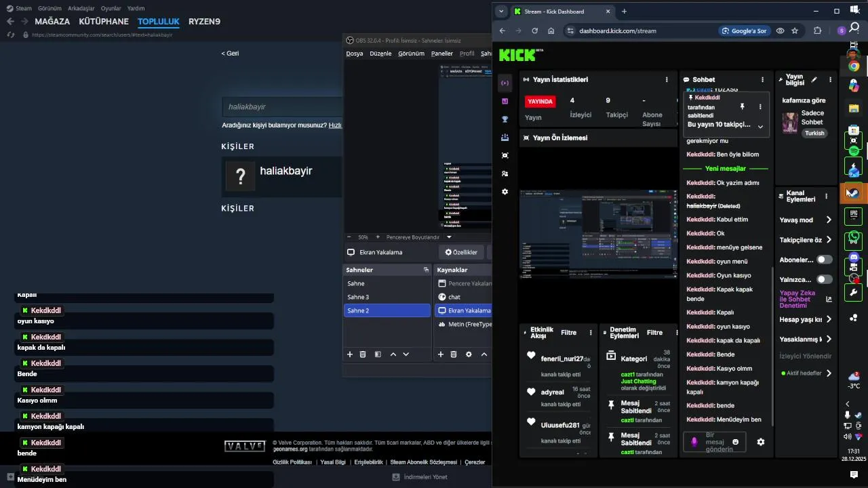Zoom in OBS preview with plus icon

pyautogui.click(x=378, y=237)
